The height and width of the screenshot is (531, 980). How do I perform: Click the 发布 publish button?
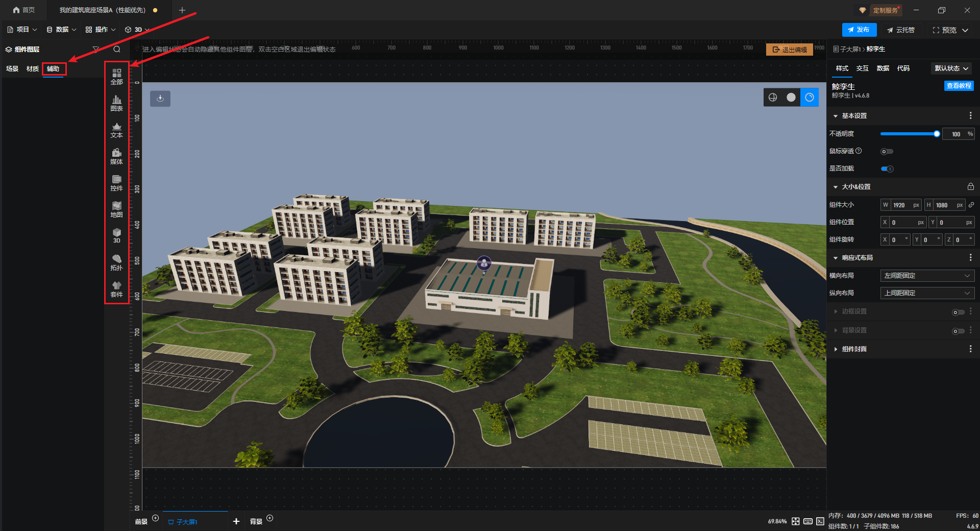tap(859, 30)
